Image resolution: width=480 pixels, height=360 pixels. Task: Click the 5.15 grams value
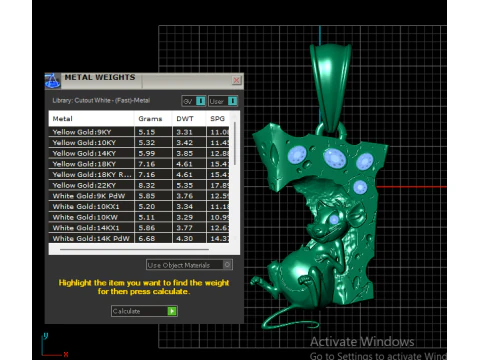tap(147, 132)
